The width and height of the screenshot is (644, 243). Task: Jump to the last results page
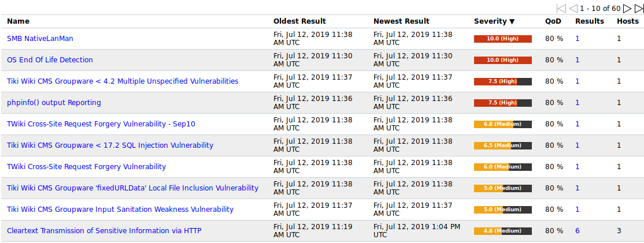coord(639,9)
